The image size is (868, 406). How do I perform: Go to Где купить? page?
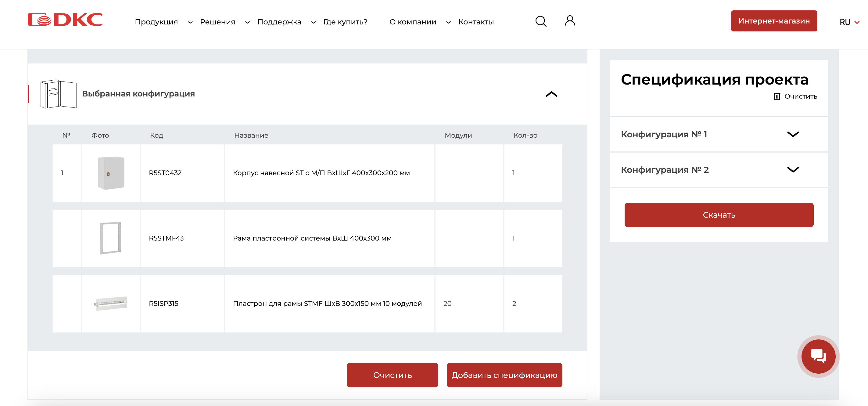(x=345, y=22)
